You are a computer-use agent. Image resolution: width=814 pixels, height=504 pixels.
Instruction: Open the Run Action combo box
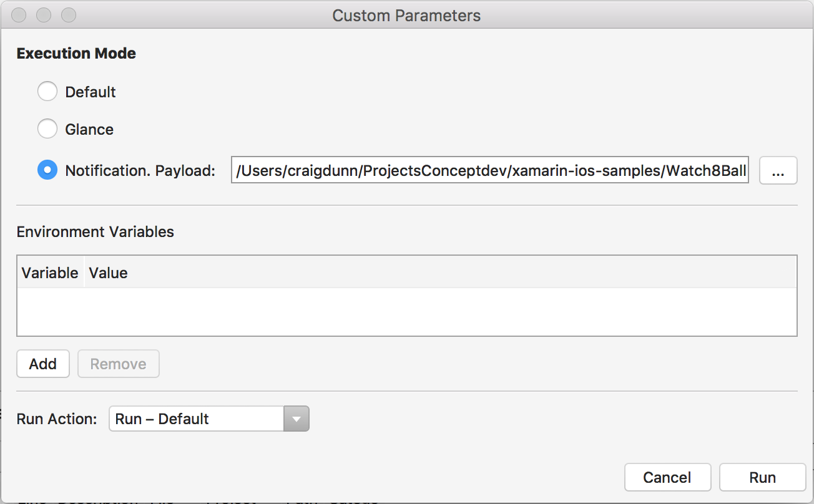(x=196, y=419)
